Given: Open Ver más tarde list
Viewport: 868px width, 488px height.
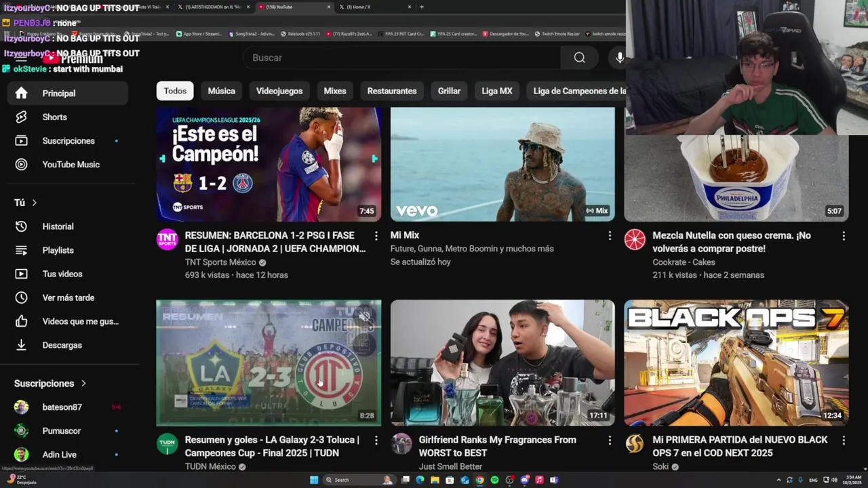Looking at the screenshot, I should [67, 298].
